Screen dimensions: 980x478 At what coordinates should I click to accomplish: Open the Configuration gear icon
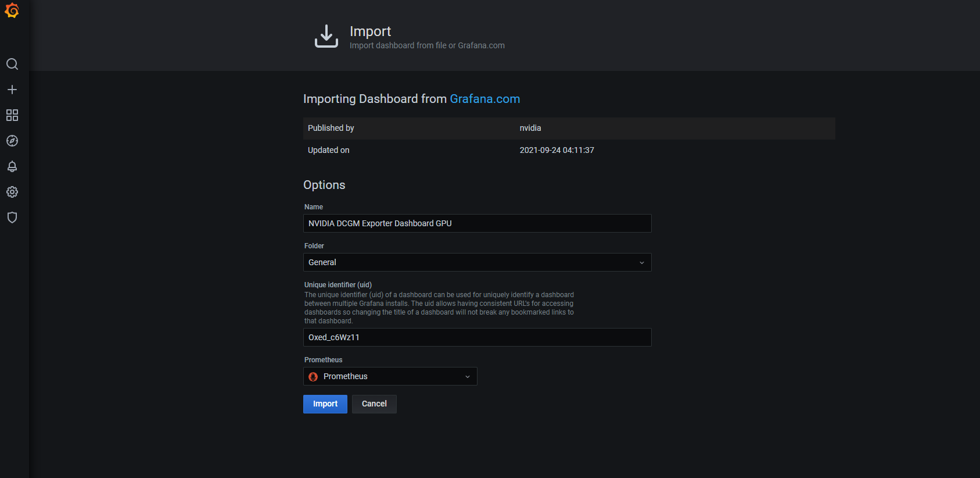click(x=12, y=192)
